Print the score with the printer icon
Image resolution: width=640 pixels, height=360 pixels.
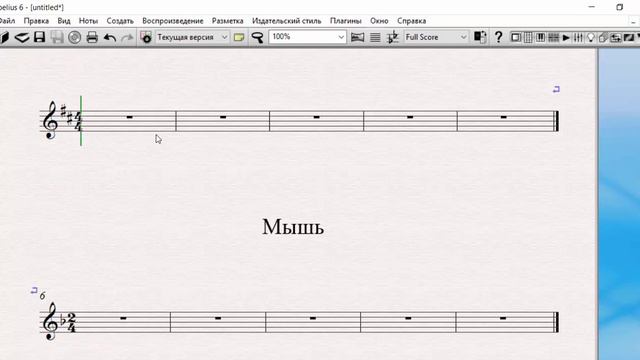(92, 38)
